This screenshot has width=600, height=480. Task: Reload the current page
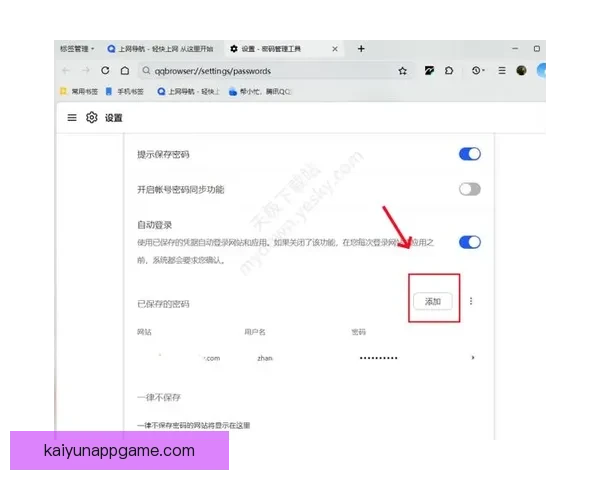pyautogui.click(x=105, y=71)
